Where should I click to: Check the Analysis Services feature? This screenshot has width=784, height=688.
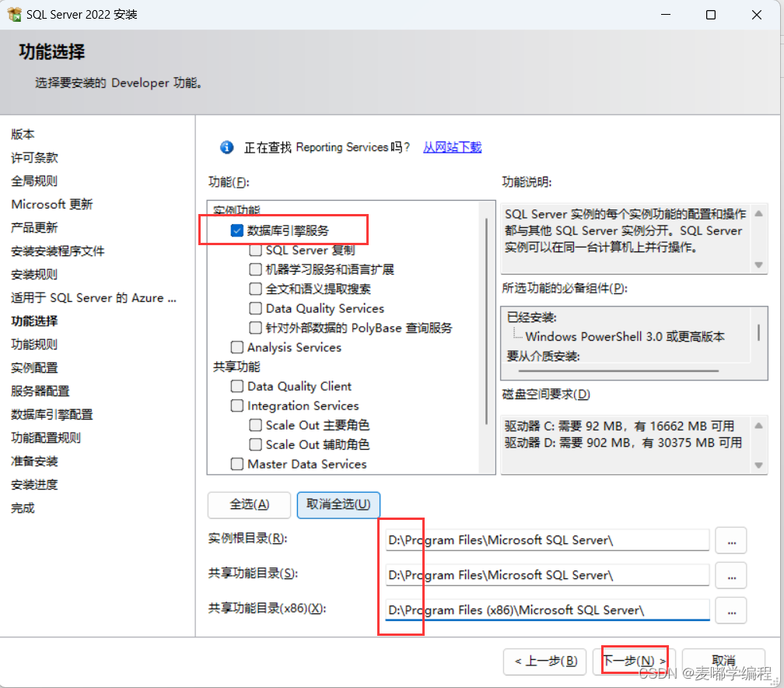[x=237, y=347]
